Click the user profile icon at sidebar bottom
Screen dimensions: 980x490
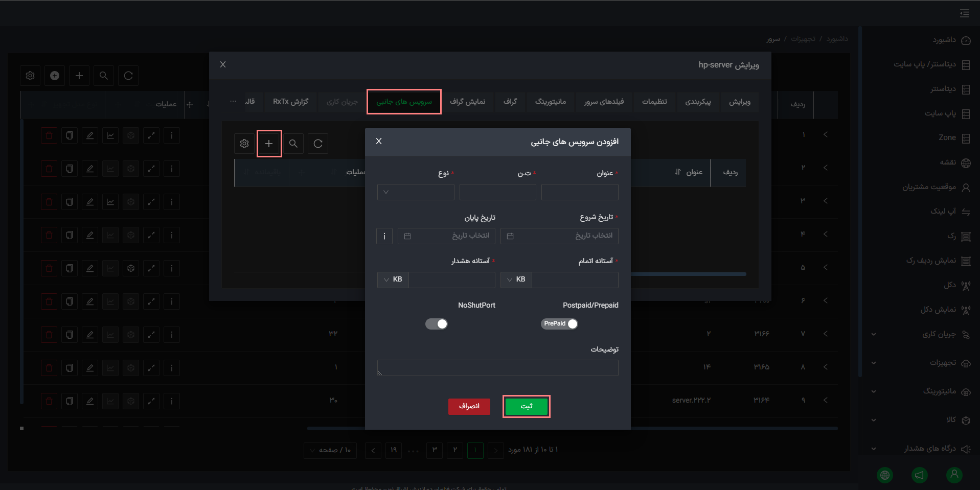click(954, 475)
